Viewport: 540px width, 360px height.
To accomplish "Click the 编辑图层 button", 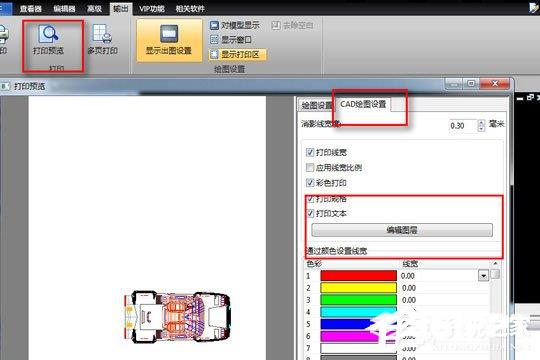I will [402, 230].
